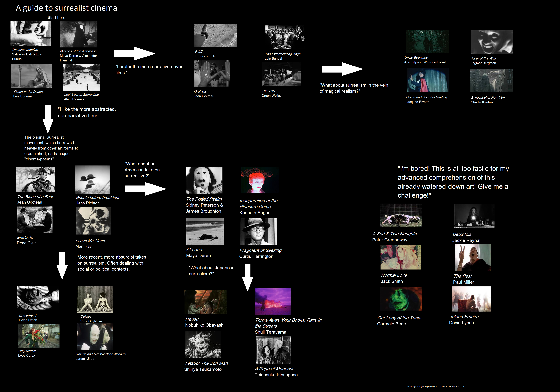Click the Orpheus film still
This screenshot has width=560, height=392.
click(212, 74)
